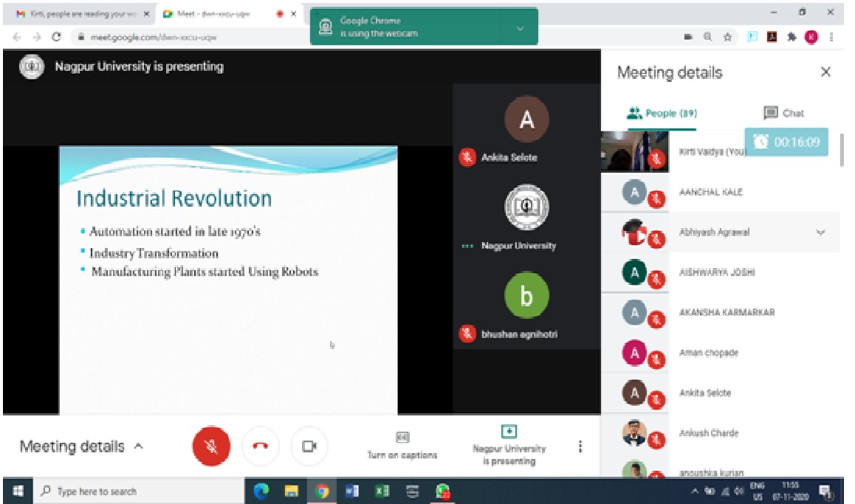Select the Nagpur University logo in the video tiles
The height and width of the screenshot is (504, 855).
(x=526, y=207)
